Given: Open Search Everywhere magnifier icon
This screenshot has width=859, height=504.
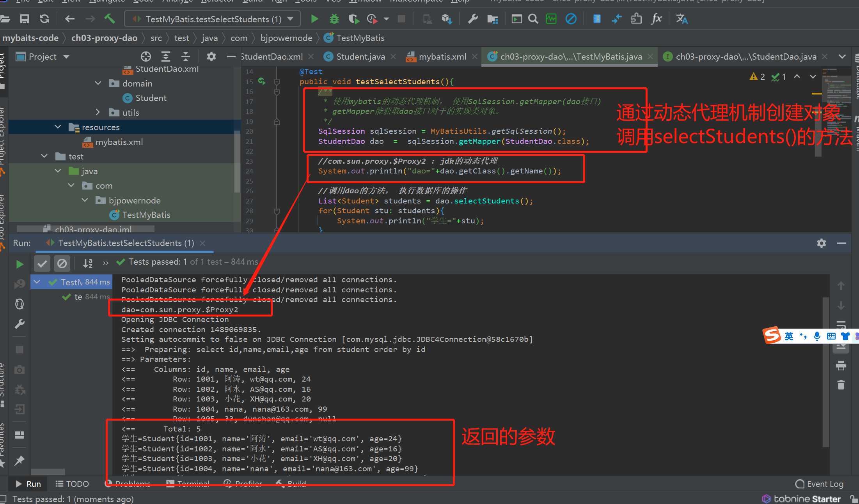Looking at the screenshot, I should coord(533,19).
